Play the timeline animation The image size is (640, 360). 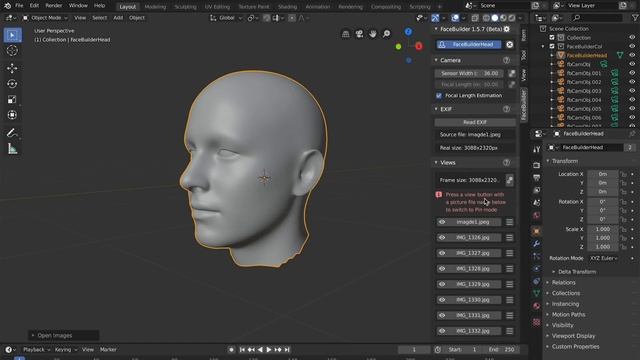(x=269, y=350)
